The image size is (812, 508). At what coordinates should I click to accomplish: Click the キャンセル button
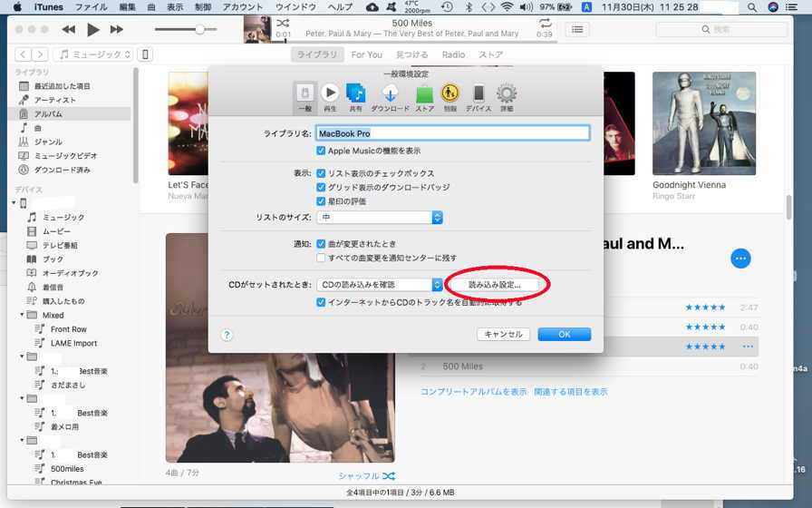click(x=503, y=335)
